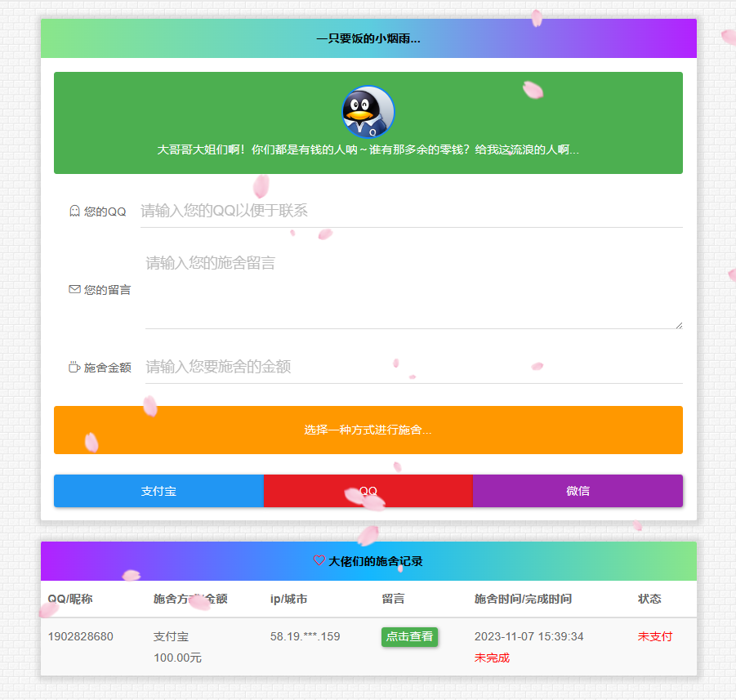
Task: Click the QQ penguin avatar image
Action: coord(368,112)
